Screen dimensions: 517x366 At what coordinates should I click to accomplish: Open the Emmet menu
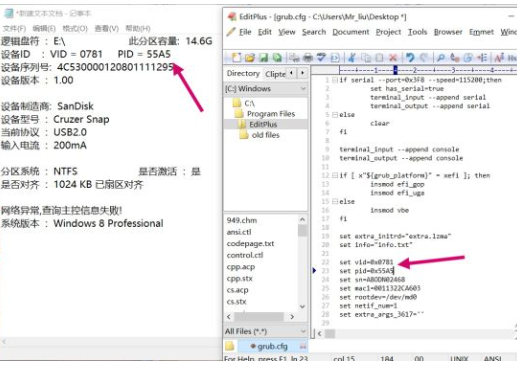[x=481, y=32]
